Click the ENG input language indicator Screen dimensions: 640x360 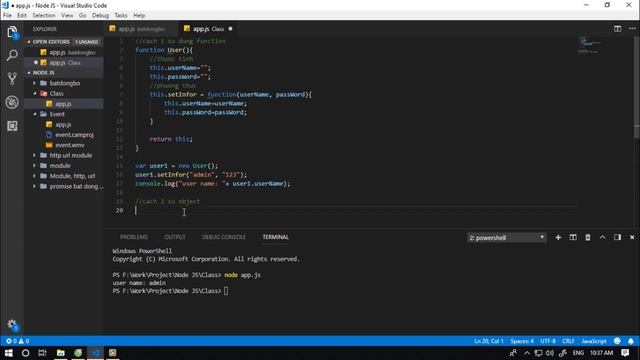click(x=578, y=353)
